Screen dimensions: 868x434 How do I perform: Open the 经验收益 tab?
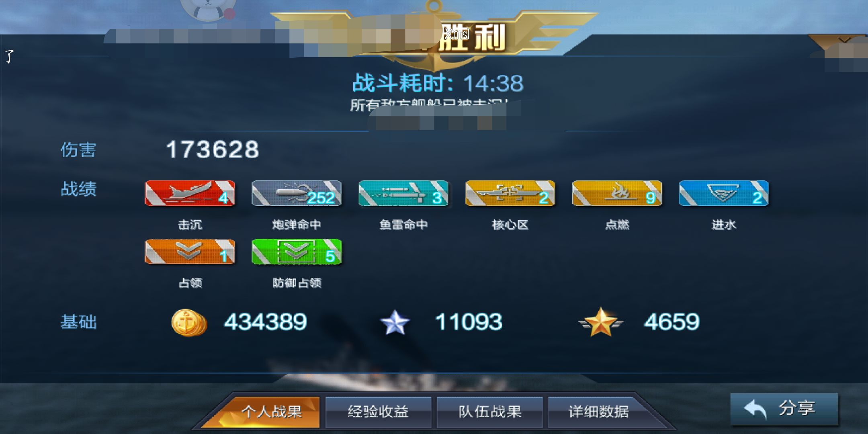pos(378,412)
